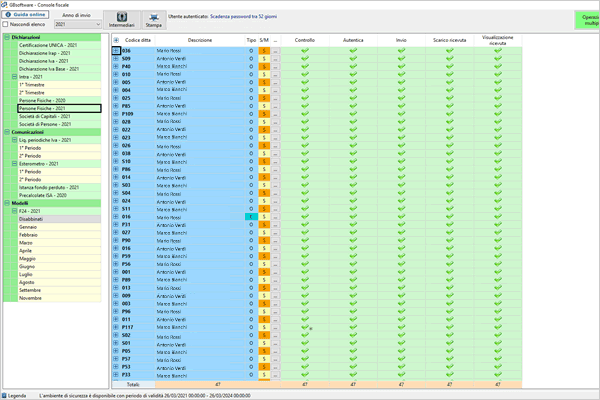Viewport: 600px width, 400px height.
Task: Click the expand-all plus icon in grid header
Action: tap(116, 40)
